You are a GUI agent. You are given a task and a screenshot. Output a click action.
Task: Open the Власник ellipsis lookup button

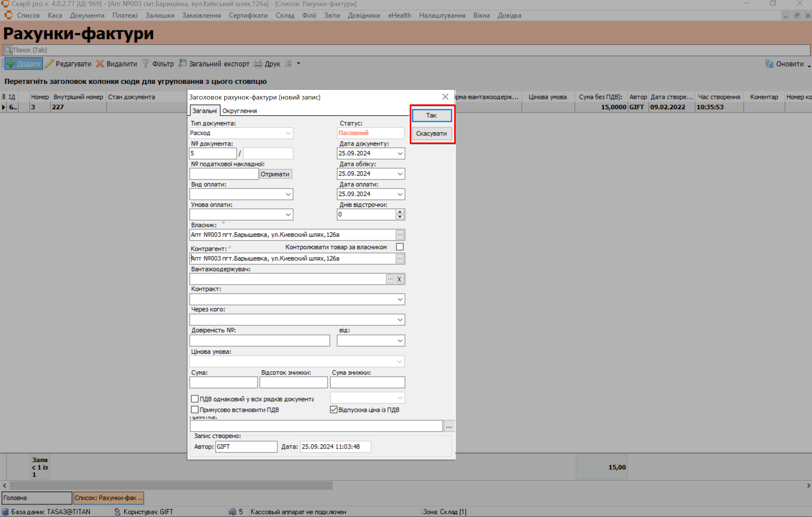[x=400, y=235]
